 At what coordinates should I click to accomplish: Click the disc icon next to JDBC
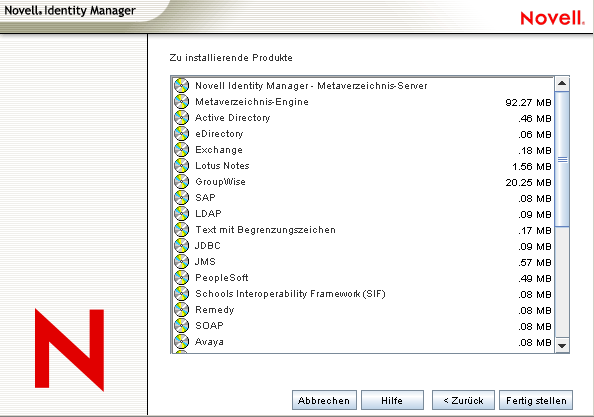[x=181, y=245]
